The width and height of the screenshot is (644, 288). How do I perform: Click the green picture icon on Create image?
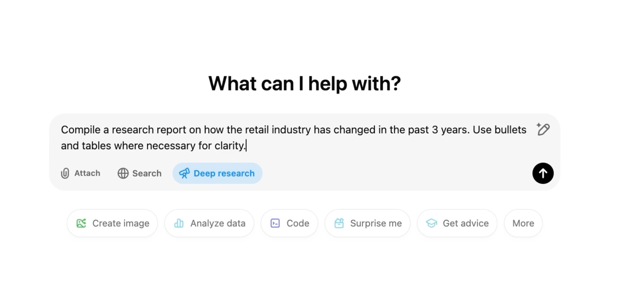pos(81,223)
